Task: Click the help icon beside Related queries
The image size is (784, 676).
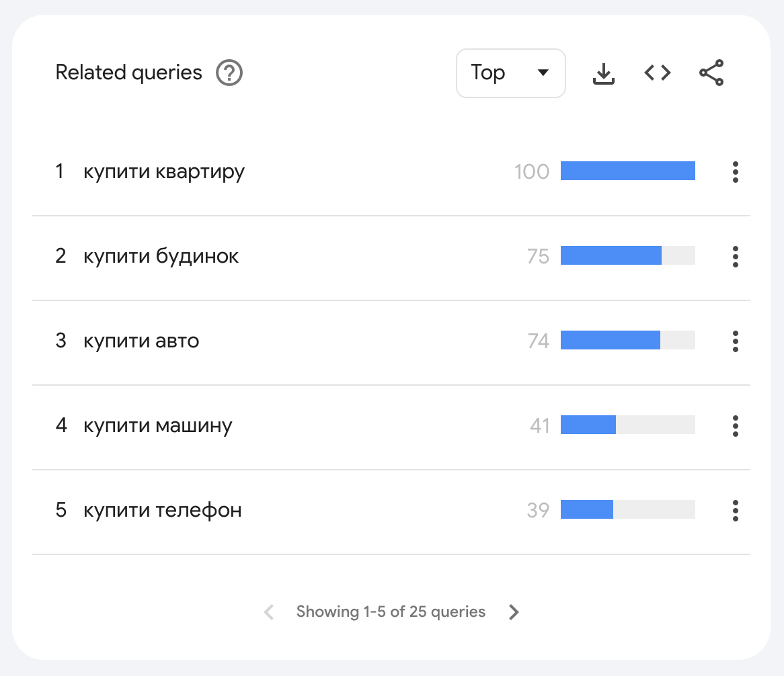Action: 229,73
